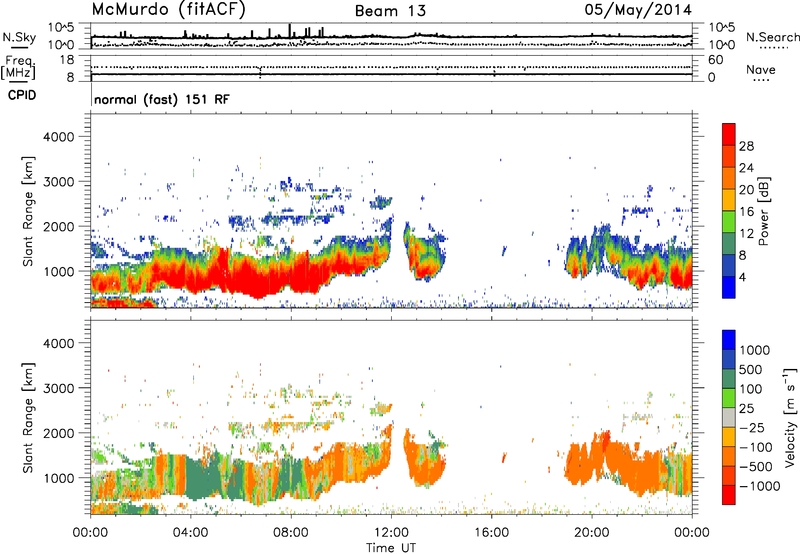Pick the top blue segment of Velocity colorbar
This screenshot has height=554, width=800.
(x=729, y=339)
